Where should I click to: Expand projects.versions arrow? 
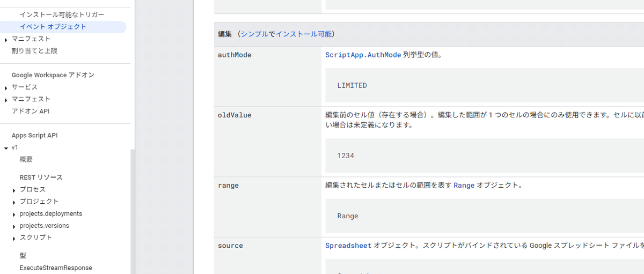point(14,227)
